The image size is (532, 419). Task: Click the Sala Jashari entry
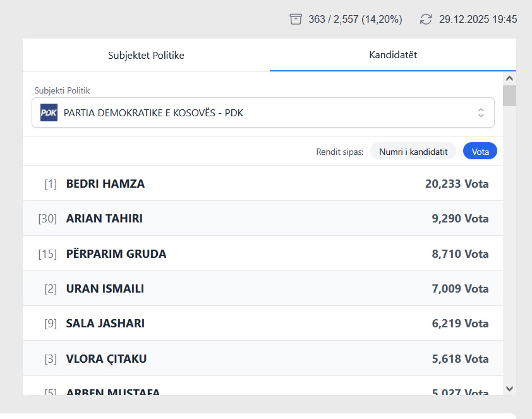[x=106, y=324]
